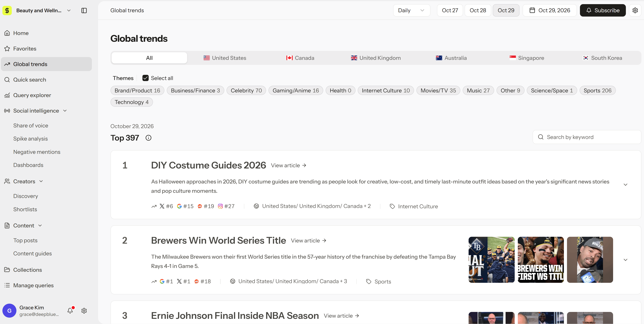Toggle the Technology 4 theme chip
The height and width of the screenshot is (324, 644).
132,102
